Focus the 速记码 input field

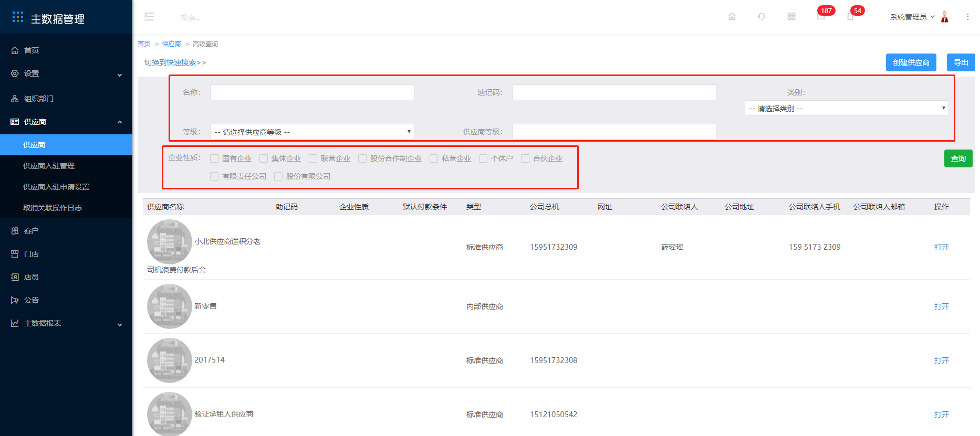click(x=614, y=92)
